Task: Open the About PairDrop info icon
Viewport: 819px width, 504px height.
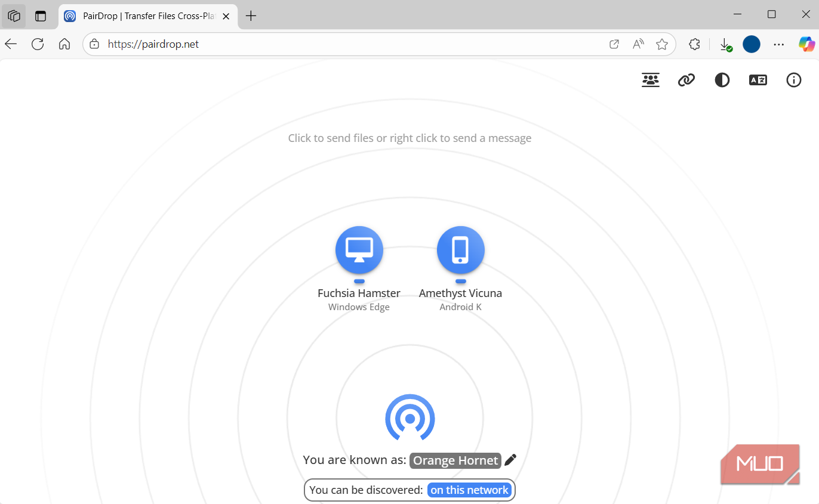Action: point(794,80)
